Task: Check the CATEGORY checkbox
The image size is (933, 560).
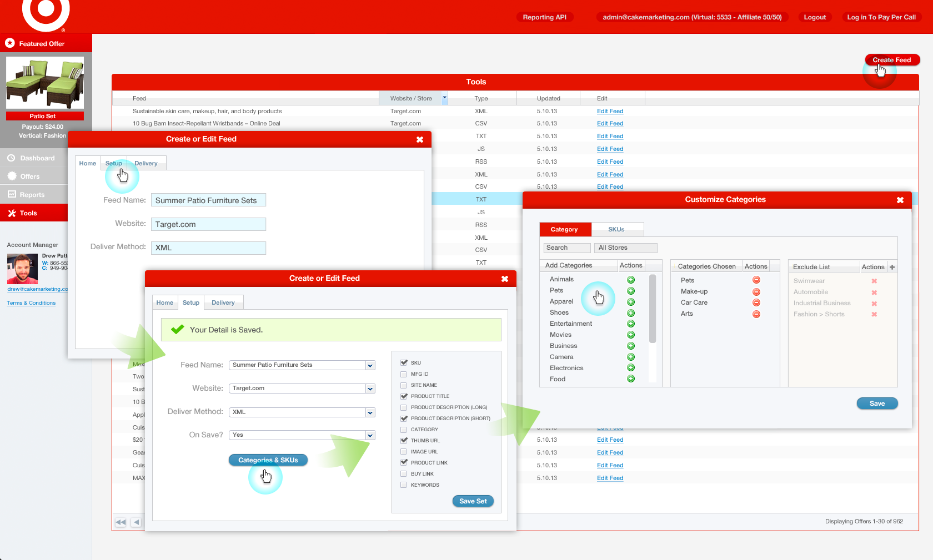Action: (404, 430)
